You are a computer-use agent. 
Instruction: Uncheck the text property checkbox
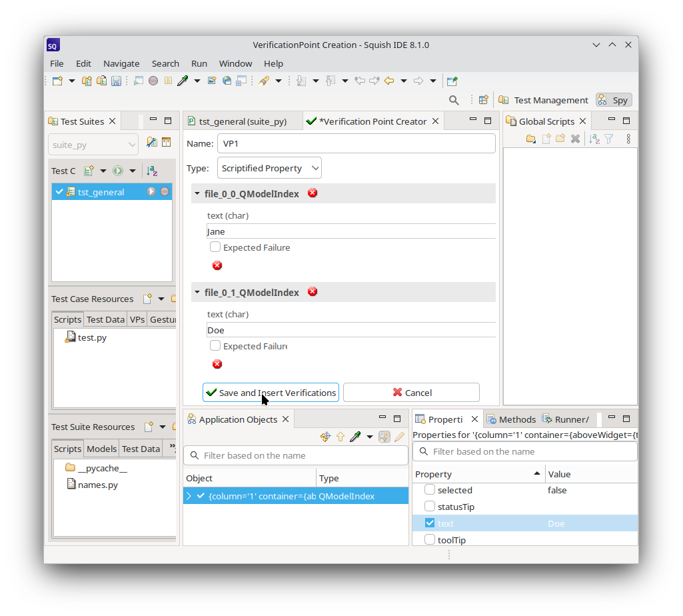pos(430,523)
